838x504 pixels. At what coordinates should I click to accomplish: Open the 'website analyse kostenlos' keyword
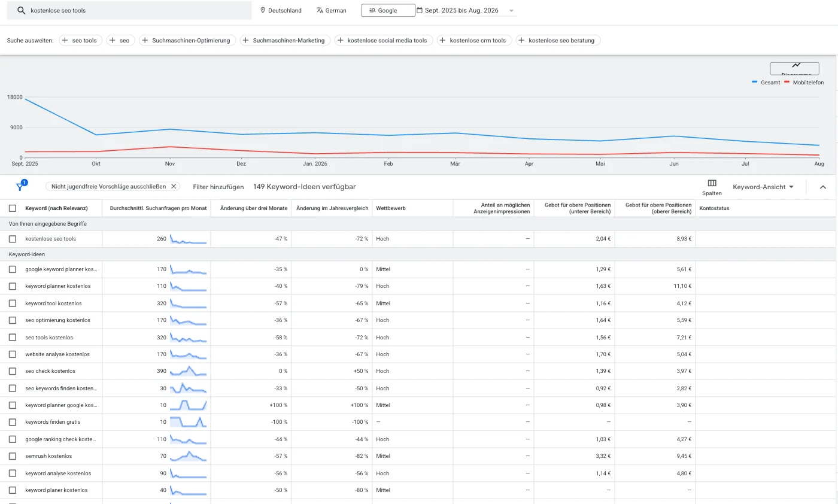coord(57,354)
